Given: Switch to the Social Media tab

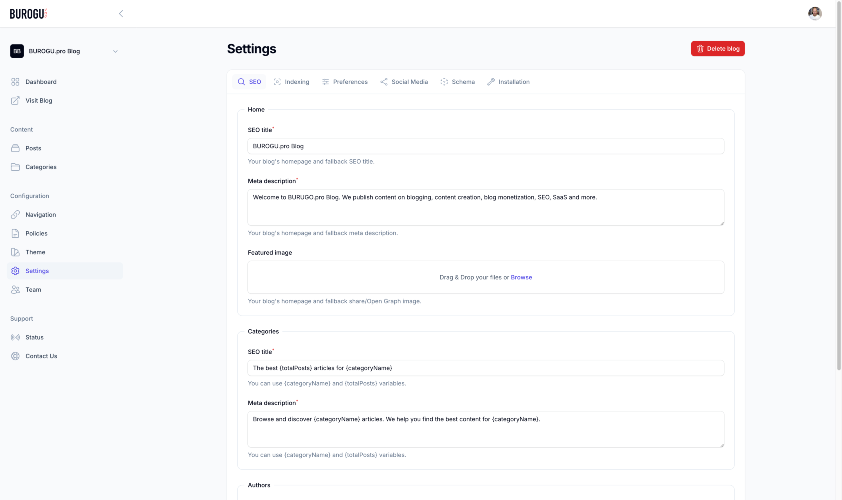Looking at the screenshot, I should click(x=404, y=82).
